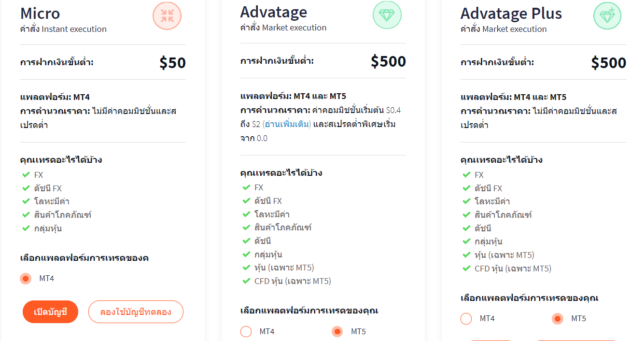This screenshot has width=644, height=341.
Task: Select MT4 radio in Micro card
Action: pos(26,279)
